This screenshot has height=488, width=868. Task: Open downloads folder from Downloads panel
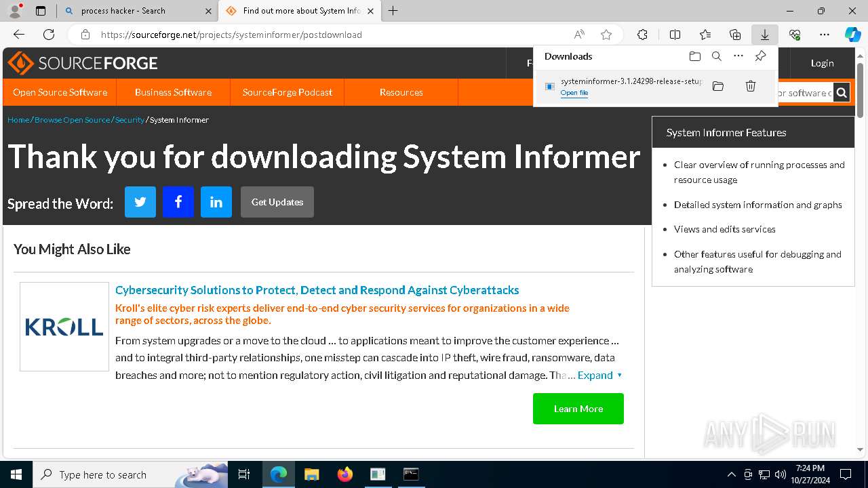tap(694, 56)
